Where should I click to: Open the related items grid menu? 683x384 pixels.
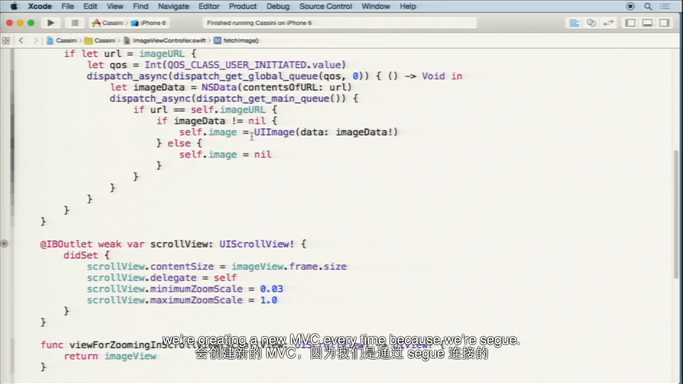(x=6, y=40)
